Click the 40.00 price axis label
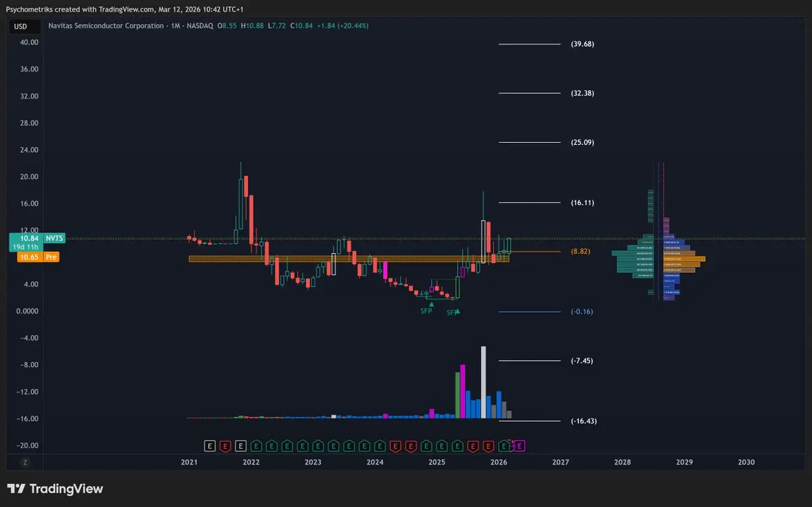Screen dimensions: 812x507 (x=28, y=42)
